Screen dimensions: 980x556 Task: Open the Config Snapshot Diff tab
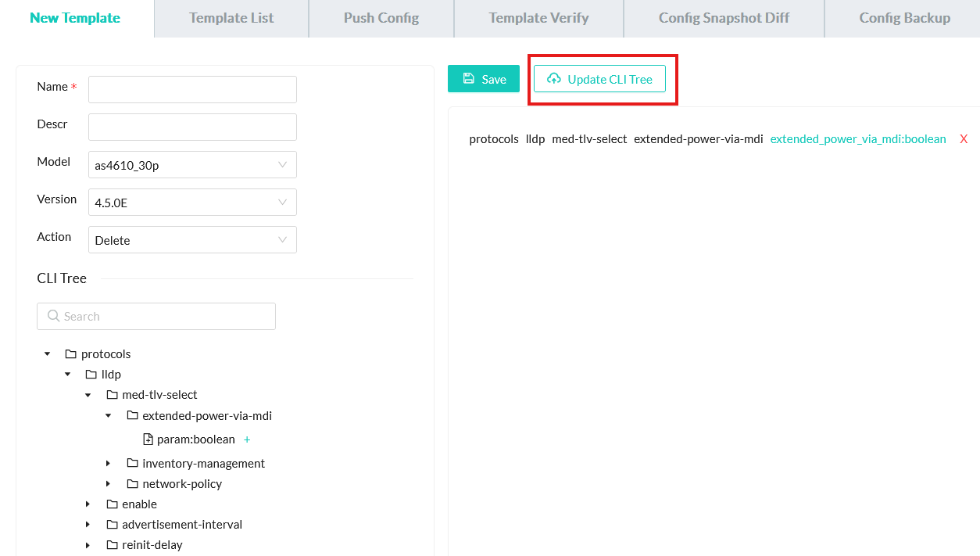click(724, 18)
